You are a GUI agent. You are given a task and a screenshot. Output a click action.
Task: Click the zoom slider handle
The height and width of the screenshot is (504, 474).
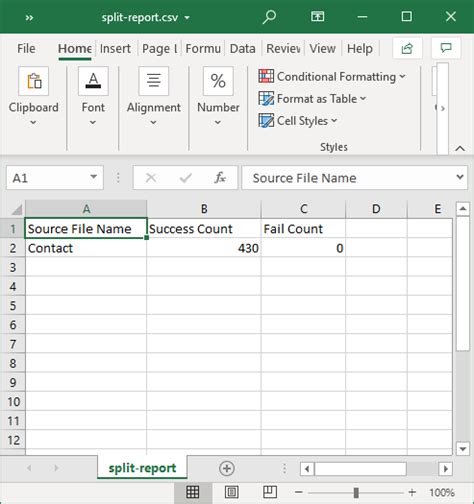[x=356, y=492]
